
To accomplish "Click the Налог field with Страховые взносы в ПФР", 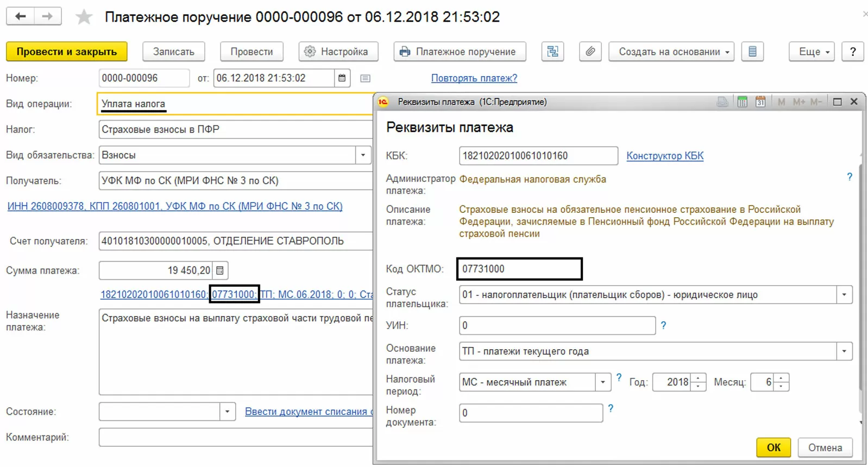I will (236, 129).
